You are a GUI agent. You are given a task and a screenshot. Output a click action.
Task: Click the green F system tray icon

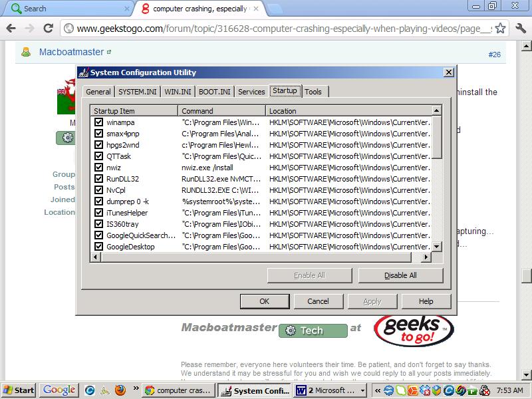point(472,391)
